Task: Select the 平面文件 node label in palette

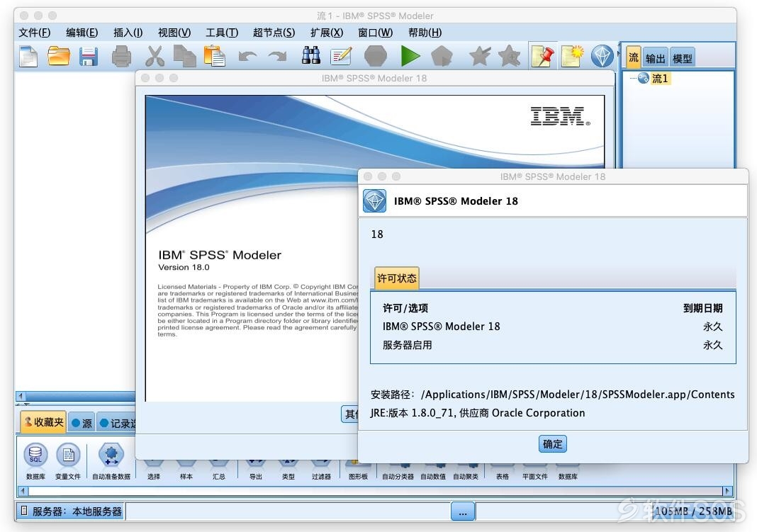Action: pos(535,477)
